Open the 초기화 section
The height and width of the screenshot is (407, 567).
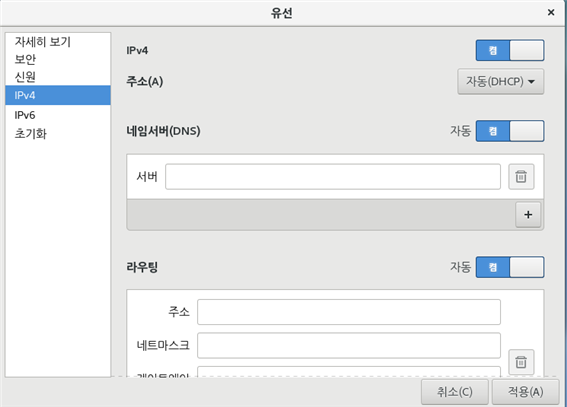tap(58, 134)
